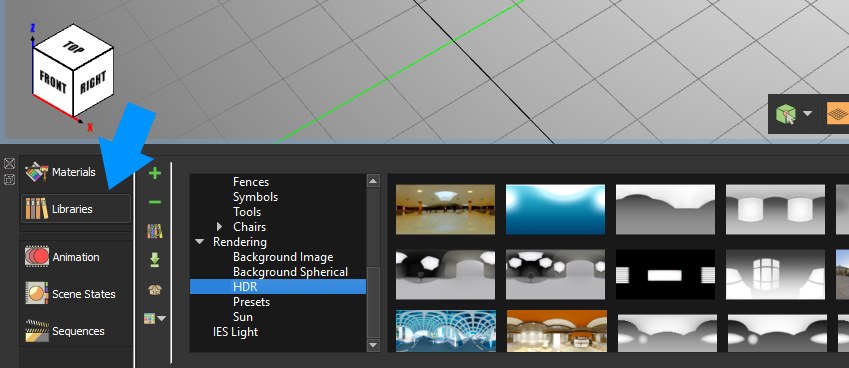Select the arched window light HDR thumbnail
849x368 pixels.
click(x=775, y=274)
